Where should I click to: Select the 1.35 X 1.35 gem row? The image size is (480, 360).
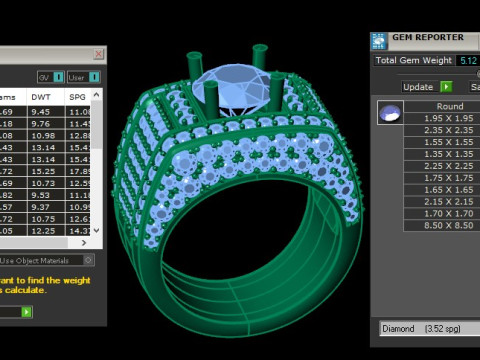pos(448,154)
